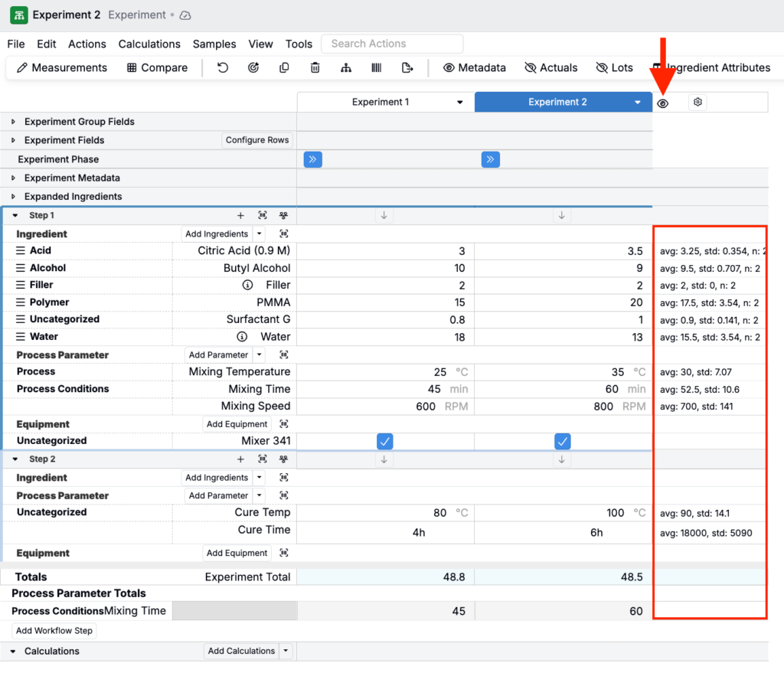Click the copy duplicate icon in toolbar
The height and width of the screenshot is (673, 784).
[x=284, y=67]
